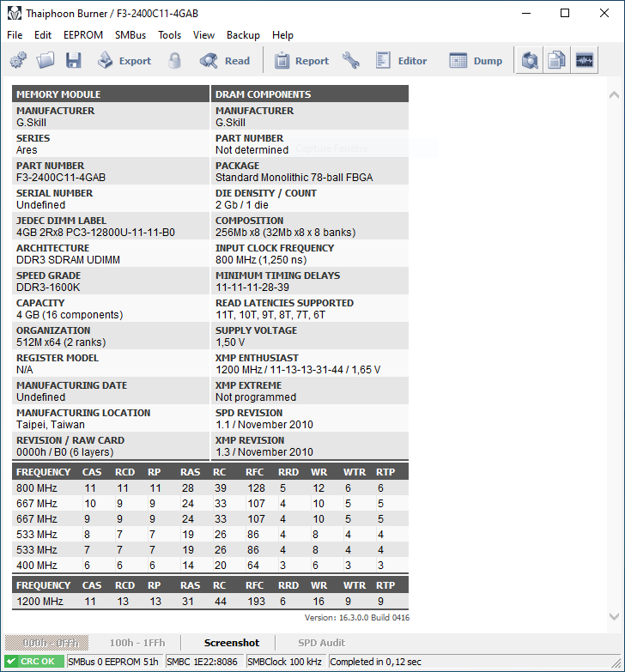Switch to the 000h - 0FFh tab
Image resolution: width=625 pixels, height=672 pixels.
tap(46, 643)
